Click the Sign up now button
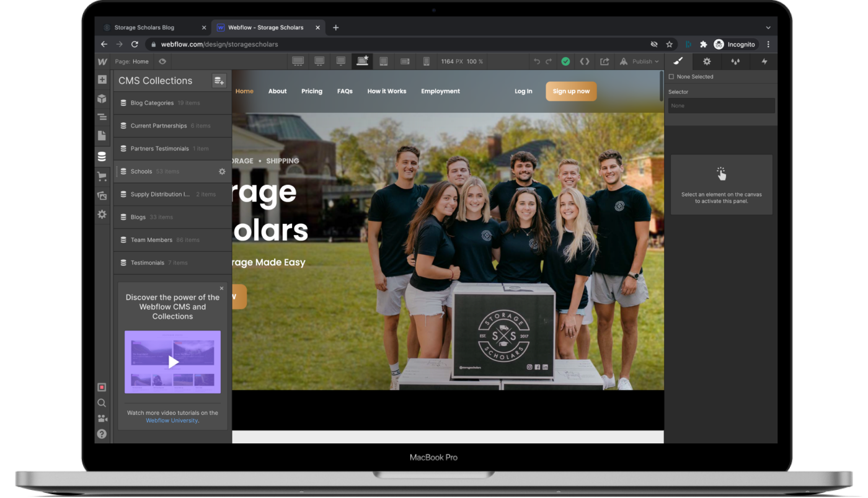The image size is (868, 498). (x=571, y=91)
